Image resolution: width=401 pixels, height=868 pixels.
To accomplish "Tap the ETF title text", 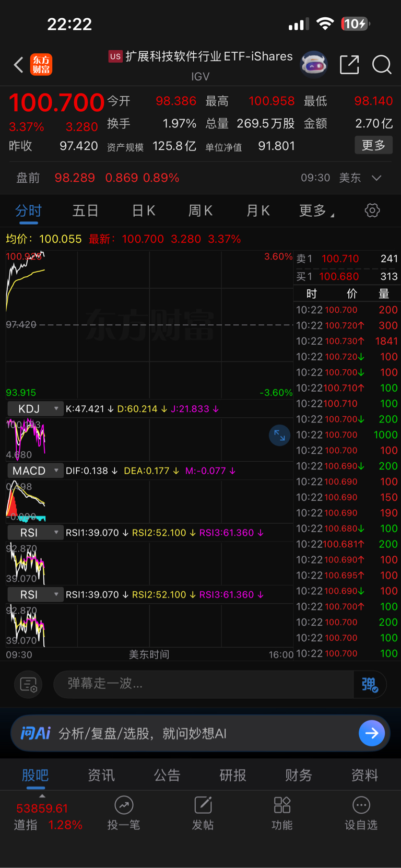I will pos(209,56).
